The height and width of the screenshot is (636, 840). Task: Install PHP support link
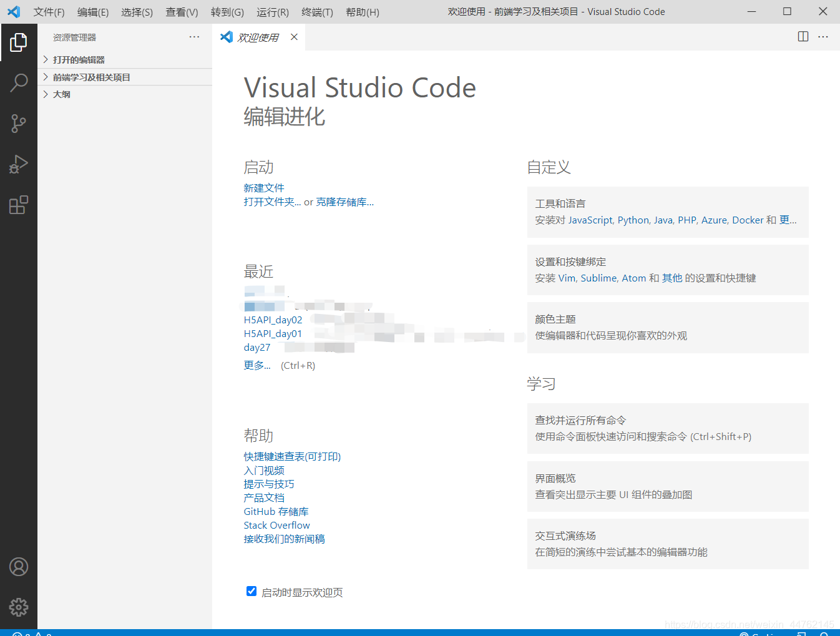(x=687, y=220)
